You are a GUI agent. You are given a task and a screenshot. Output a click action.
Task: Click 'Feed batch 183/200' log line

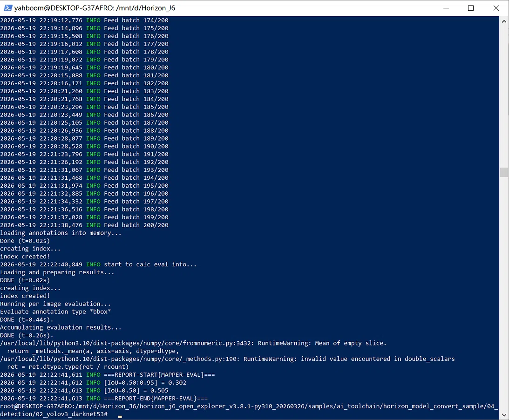tap(84, 91)
